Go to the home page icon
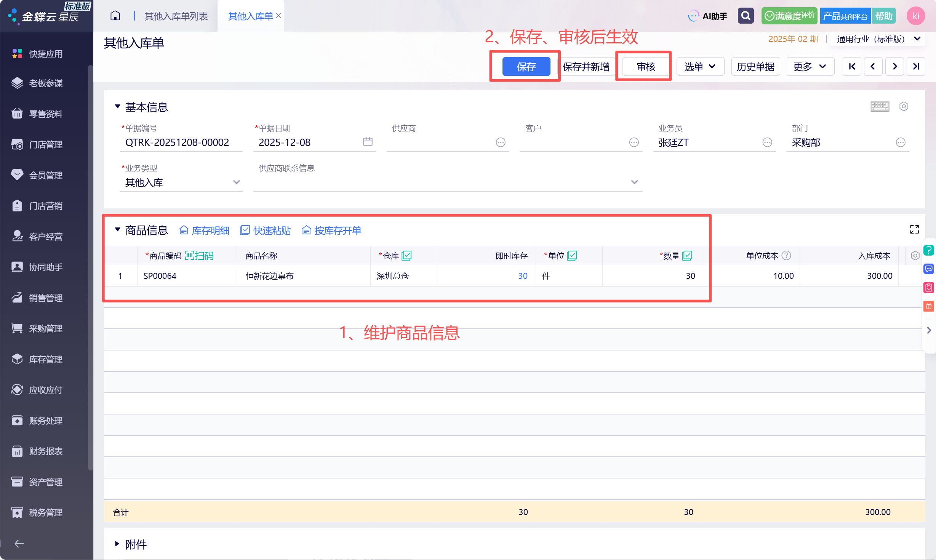Screen dimensions: 936x560 pyautogui.click(x=115, y=16)
